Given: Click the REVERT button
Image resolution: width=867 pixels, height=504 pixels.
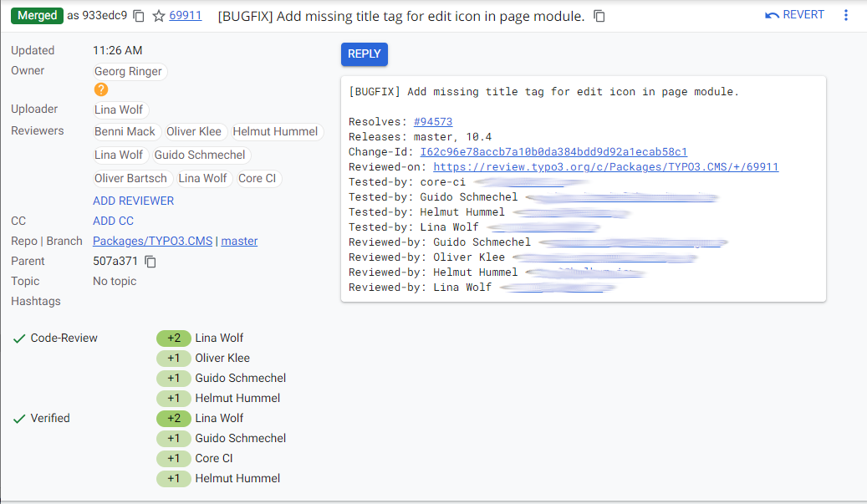Looking at the screenshot, I should click(x=794, y=15).
